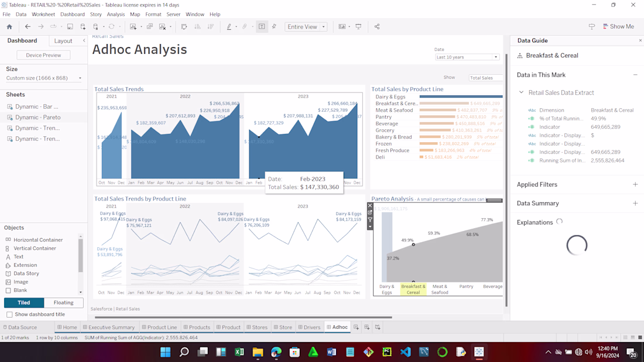Image resolution: width=644 pixels, height=362 pixels.
Task: Select the Blank object
Action: [x=20, y=290]
